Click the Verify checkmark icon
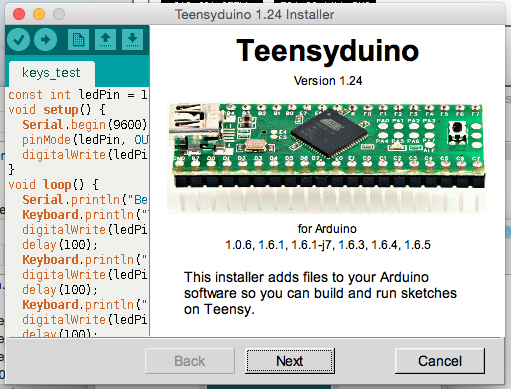Image resolution: width=511 pixels, height=389 pixels. click(19, 39)
